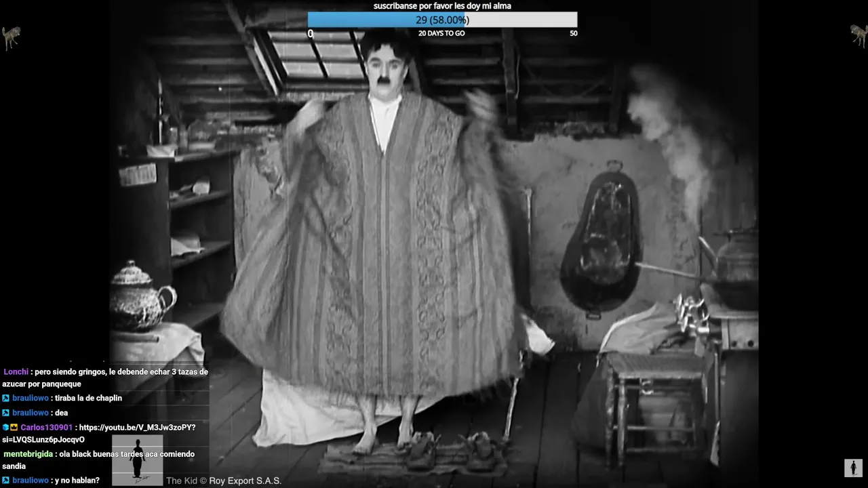Click the badge beside brauliowo's 'y no hablan?' message

(x=6, y=481)
